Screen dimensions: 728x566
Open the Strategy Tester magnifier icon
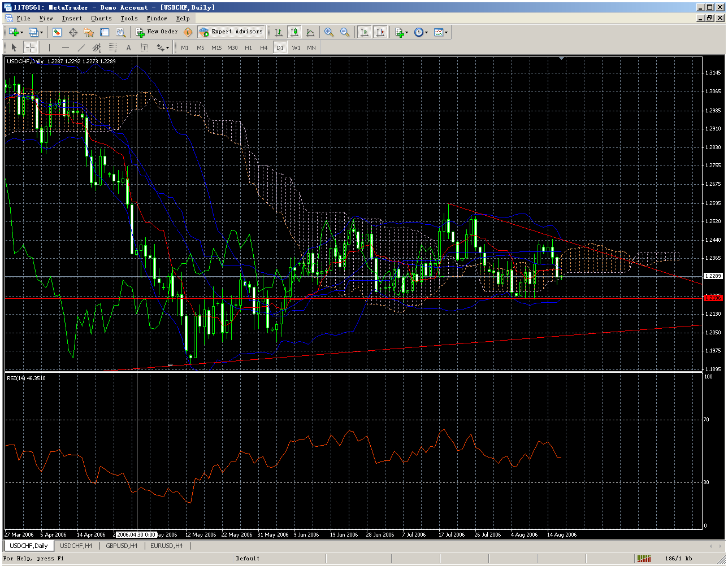(x=120, y=32)
